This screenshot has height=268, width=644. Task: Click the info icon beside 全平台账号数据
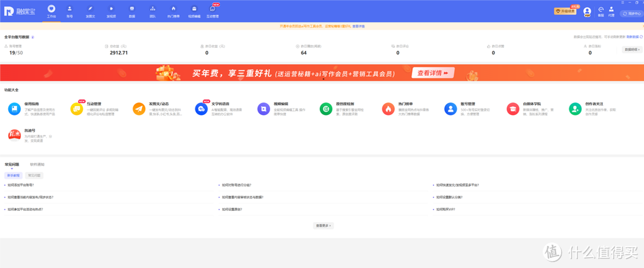(x=33, y=37)
